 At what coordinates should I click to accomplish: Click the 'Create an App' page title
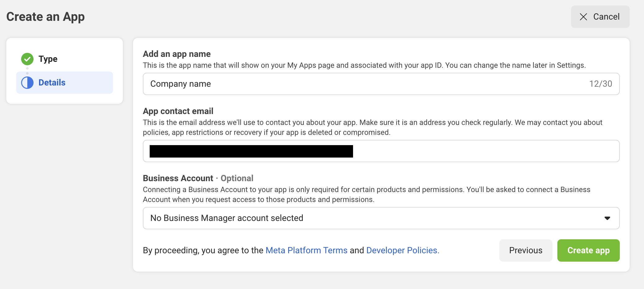tap(45, 17)
